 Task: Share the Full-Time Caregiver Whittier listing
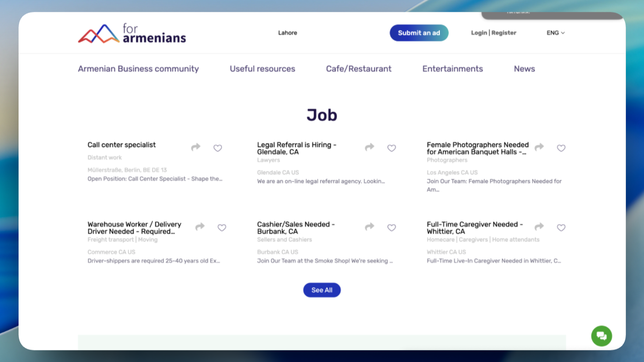coord(539,226)
